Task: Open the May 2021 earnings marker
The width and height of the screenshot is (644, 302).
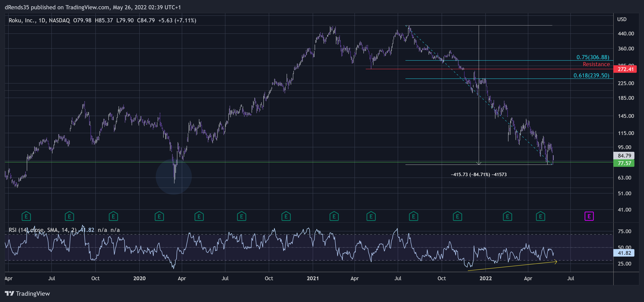Action: 371,216
